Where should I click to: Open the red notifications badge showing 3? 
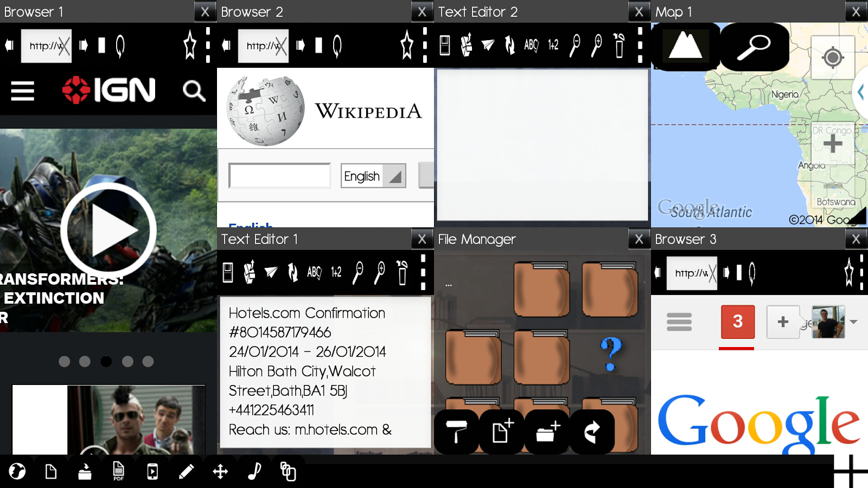click(737, 322)
